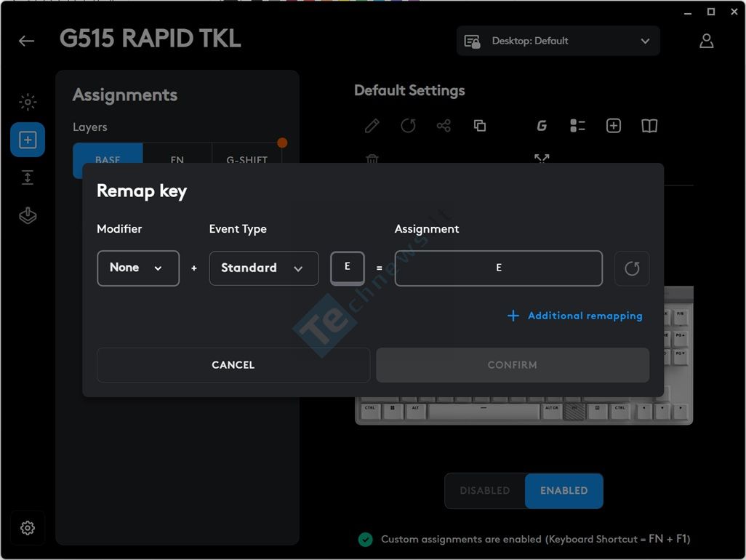Reset assignment with circular arrow button
The height and width of the screenshot is (560, 746).
point(631,268)
